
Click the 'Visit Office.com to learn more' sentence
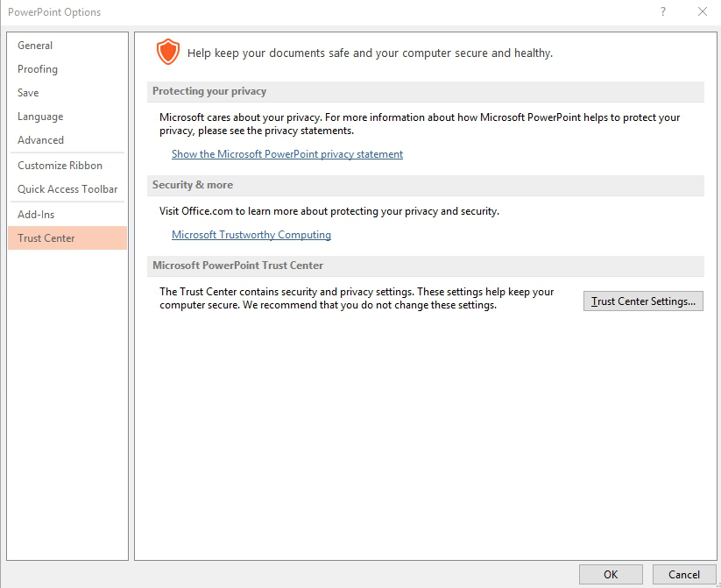[x=329, y=211]
